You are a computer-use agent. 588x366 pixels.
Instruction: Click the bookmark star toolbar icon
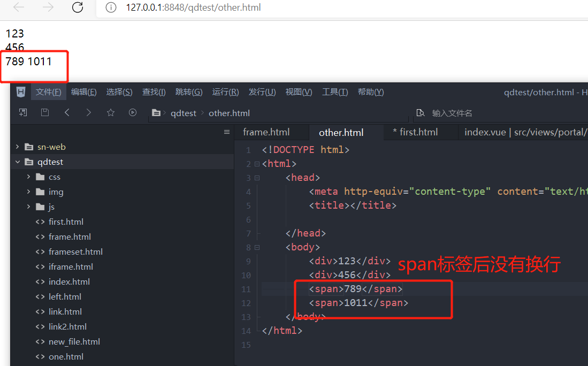pyautogui.click(x=111, y=112)
